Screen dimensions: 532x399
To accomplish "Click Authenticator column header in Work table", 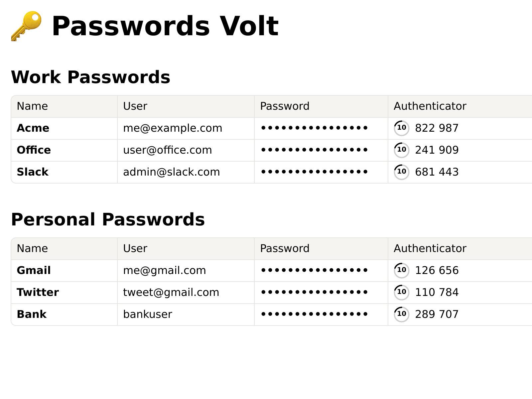I will (x=430, y=106).
